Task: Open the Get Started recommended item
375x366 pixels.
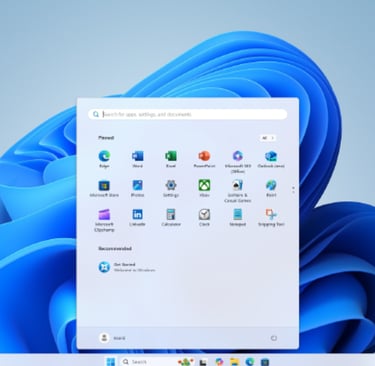Action: coord(127,267)
